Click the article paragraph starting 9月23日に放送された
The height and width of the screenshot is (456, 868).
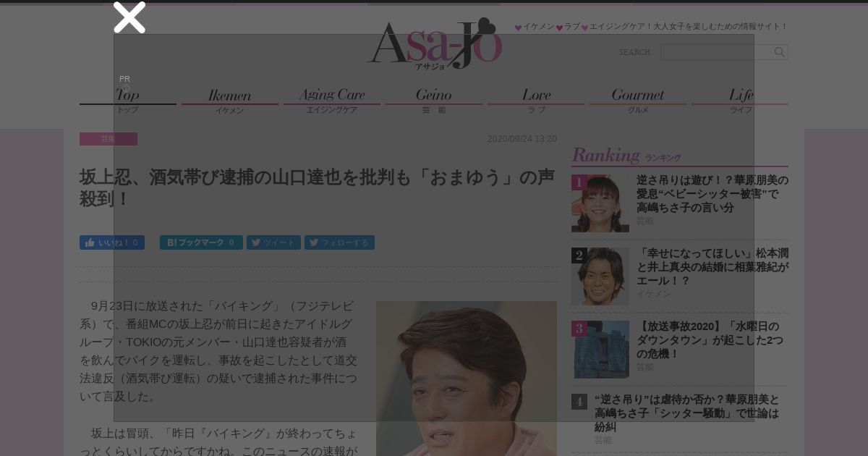pos(218,351)
